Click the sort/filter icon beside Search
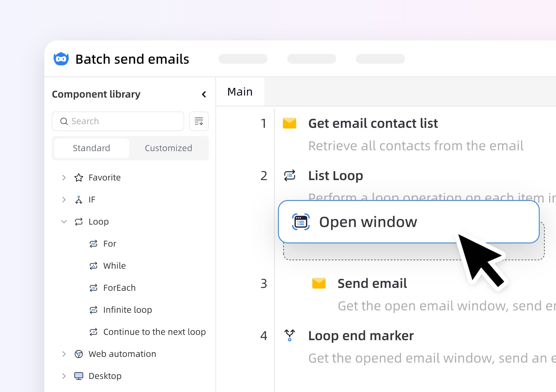 coord(199,121)
